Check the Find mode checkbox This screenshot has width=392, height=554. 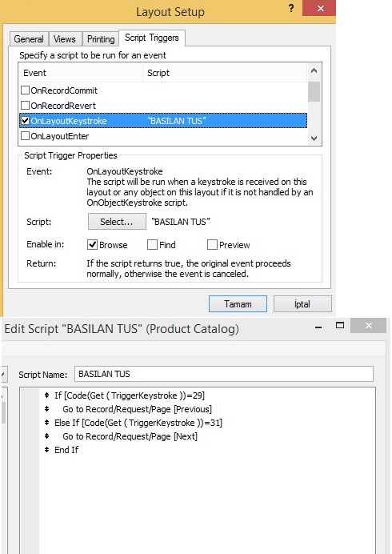tap(152, 244)
